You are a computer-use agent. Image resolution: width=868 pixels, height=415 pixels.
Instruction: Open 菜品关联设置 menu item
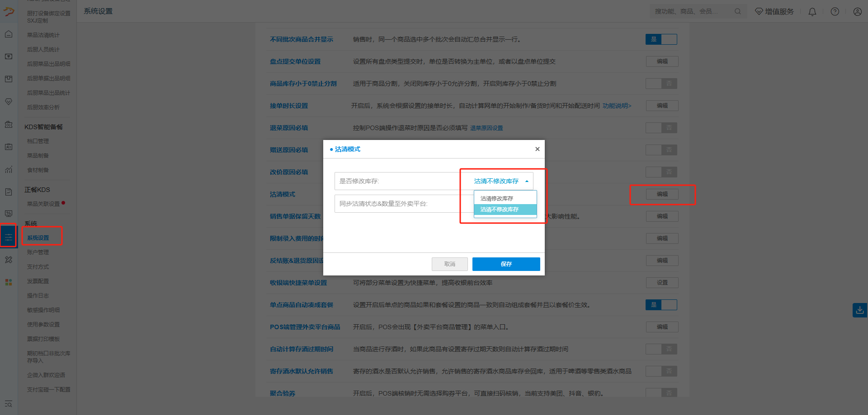pos(43,204)
